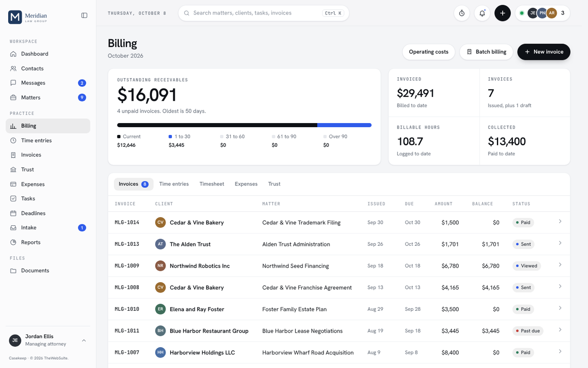Click Batch billing button
The image size is (588, 368).
[x=486, y=52]
